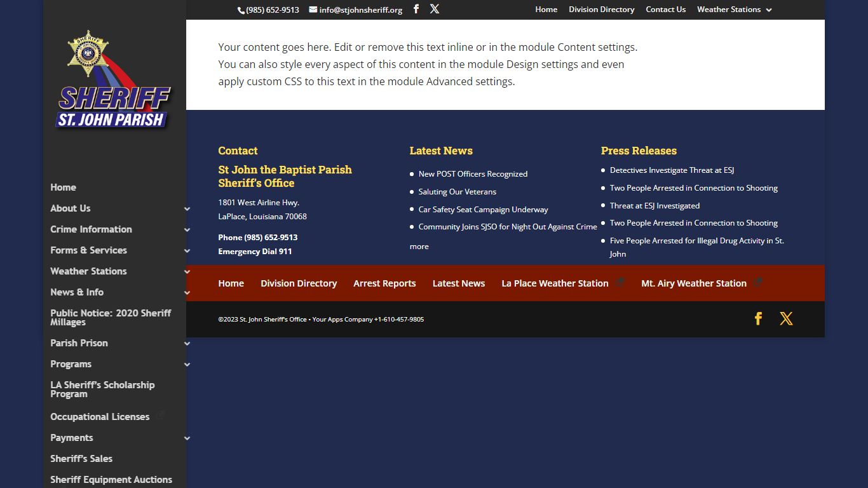Open the Facebook icon in top bar
This screenshot has width=868, height=488.
[x=416, y=9]
